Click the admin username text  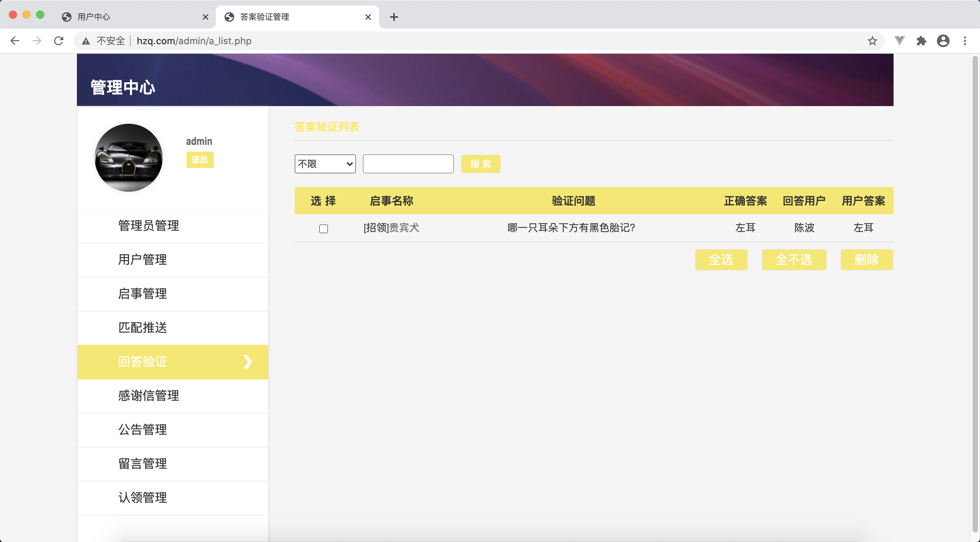[x=199, y=141]
